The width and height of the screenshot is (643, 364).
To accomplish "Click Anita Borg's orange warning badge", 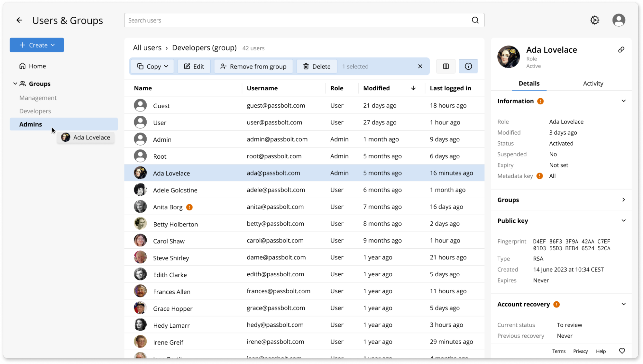I will (x=189, y=207).
